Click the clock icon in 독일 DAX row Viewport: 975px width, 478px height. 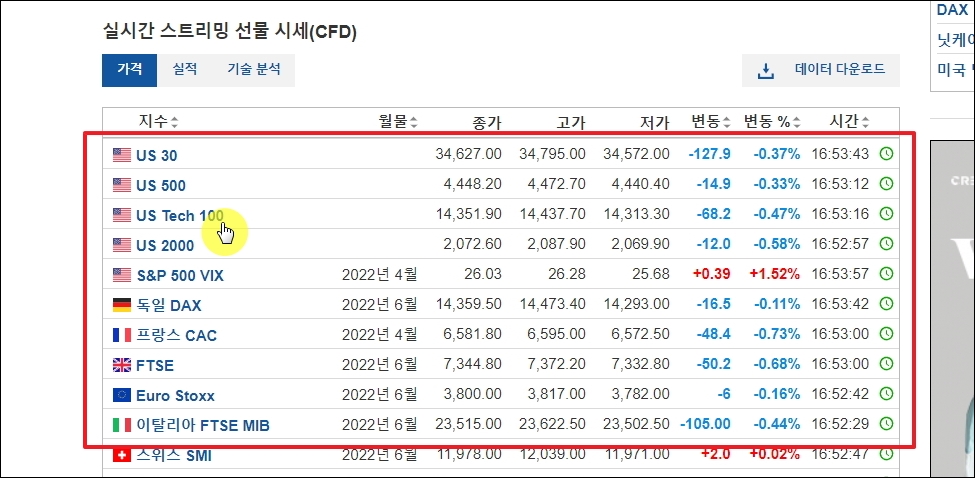(886, 303)
